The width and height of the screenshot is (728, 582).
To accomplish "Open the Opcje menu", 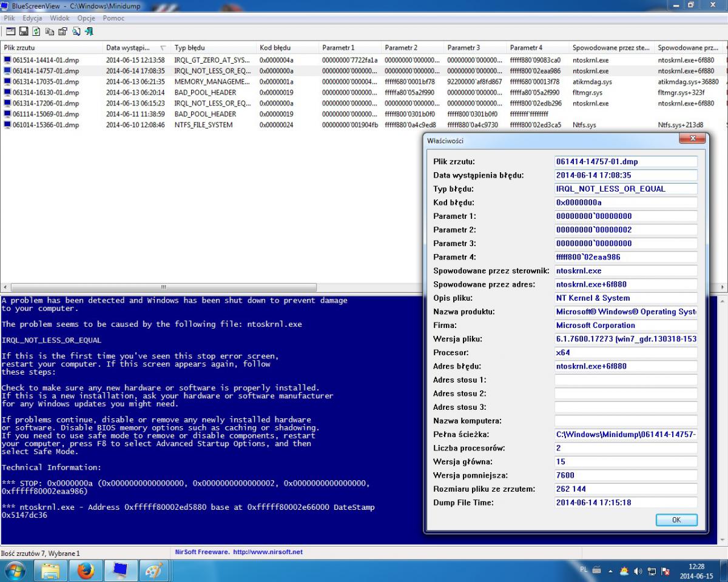I will [86, 18].
